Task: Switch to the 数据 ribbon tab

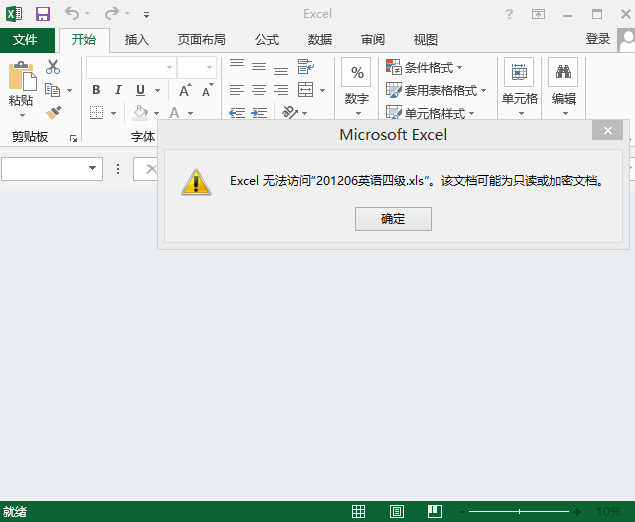Action: click(x=320, y=40)
